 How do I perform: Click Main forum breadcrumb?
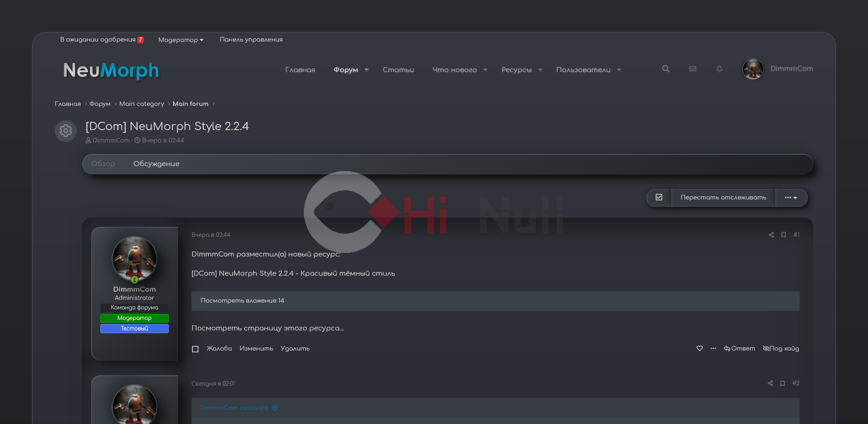190,104
